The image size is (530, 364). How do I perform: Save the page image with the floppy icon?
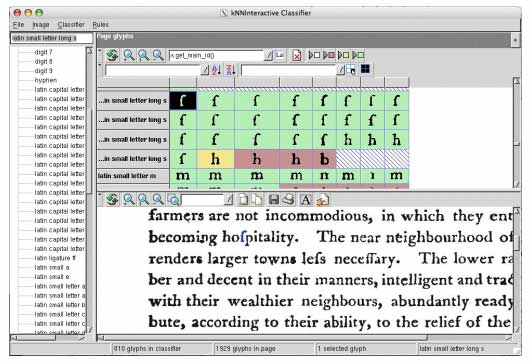[273, 200]
